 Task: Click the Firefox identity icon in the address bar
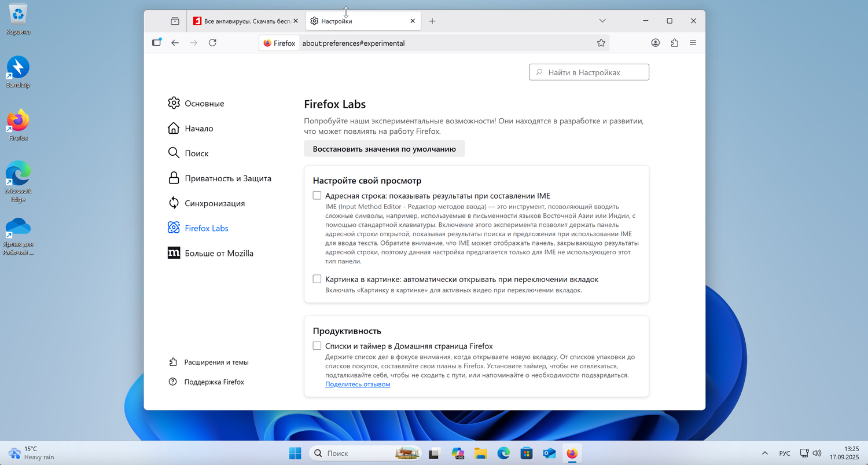click(279, 43)
